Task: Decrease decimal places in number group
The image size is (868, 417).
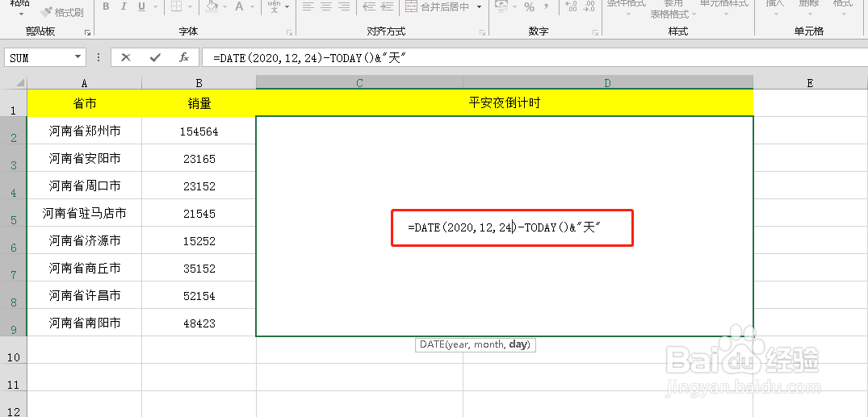Action: (589, 6)
